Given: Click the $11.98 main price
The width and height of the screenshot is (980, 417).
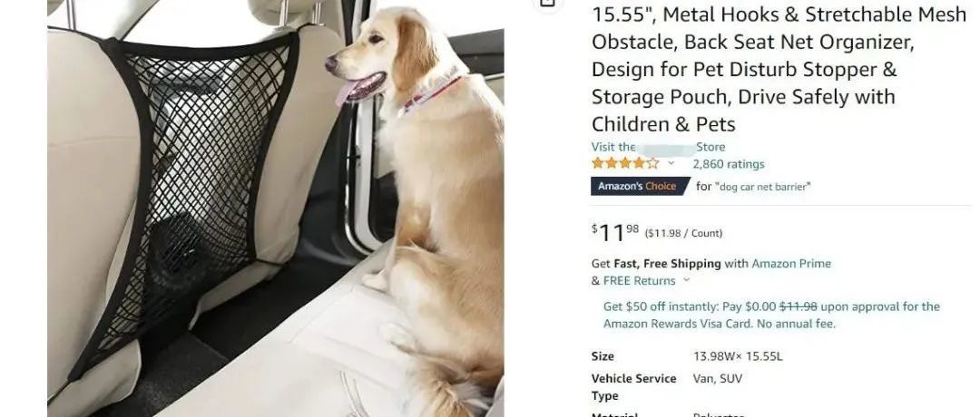Looking at the screenshot, I should pos(615,232).
